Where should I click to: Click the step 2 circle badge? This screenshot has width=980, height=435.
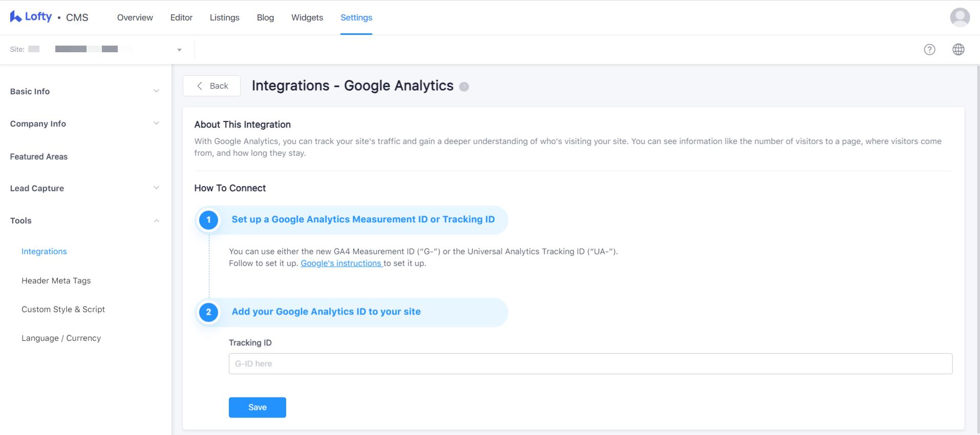click(x=208, y=312)
